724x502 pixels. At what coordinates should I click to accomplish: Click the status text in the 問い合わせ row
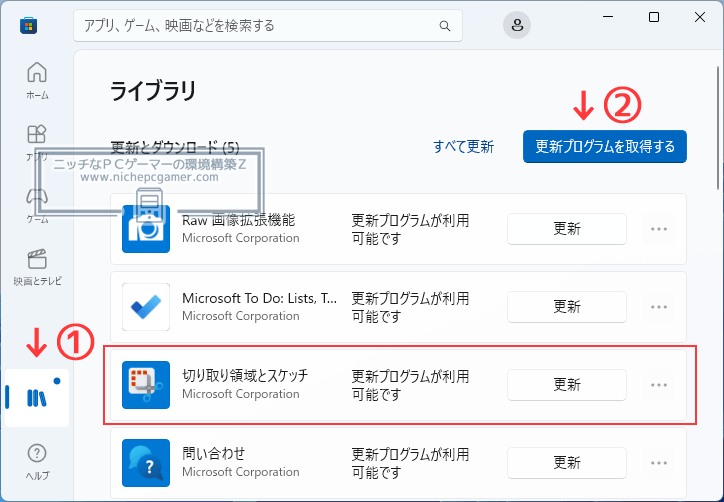[410, 463]
